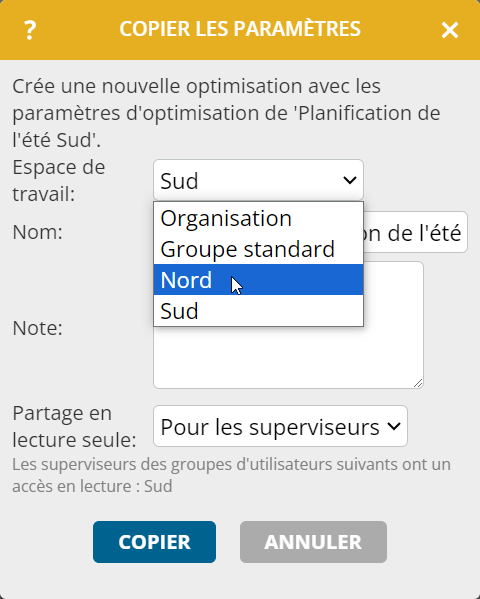Select Sud in the open options list
Viewport: 480px width, 599px height.
pyautogui.click(x=258, y=311)
